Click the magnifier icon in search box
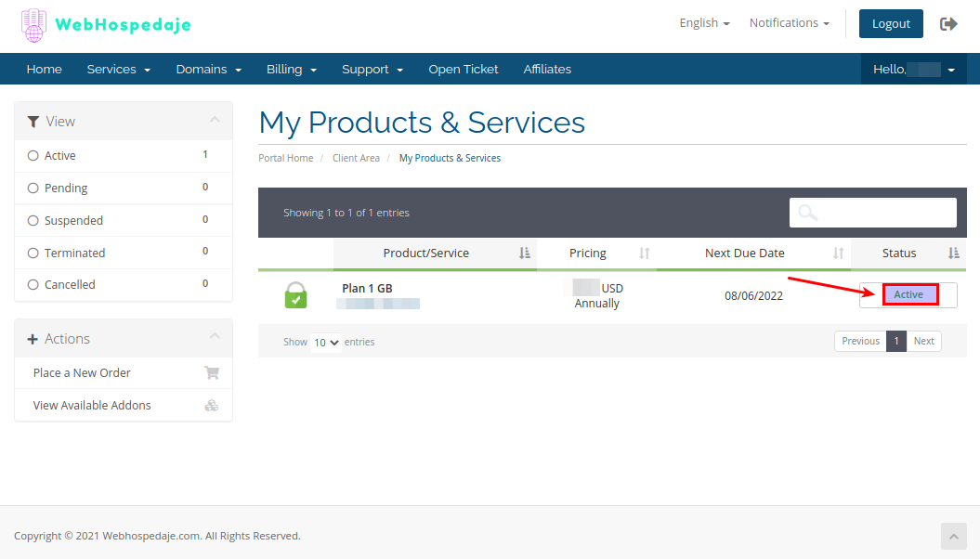Image resolution: width=980 pixels, height=559 pixels. 807,213
